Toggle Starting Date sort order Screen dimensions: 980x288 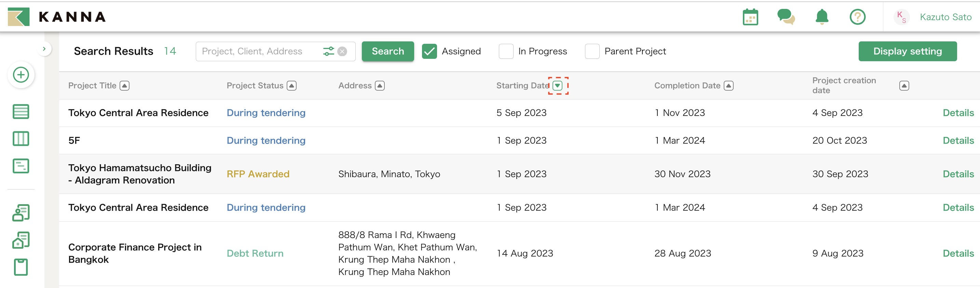click(558, 86)
